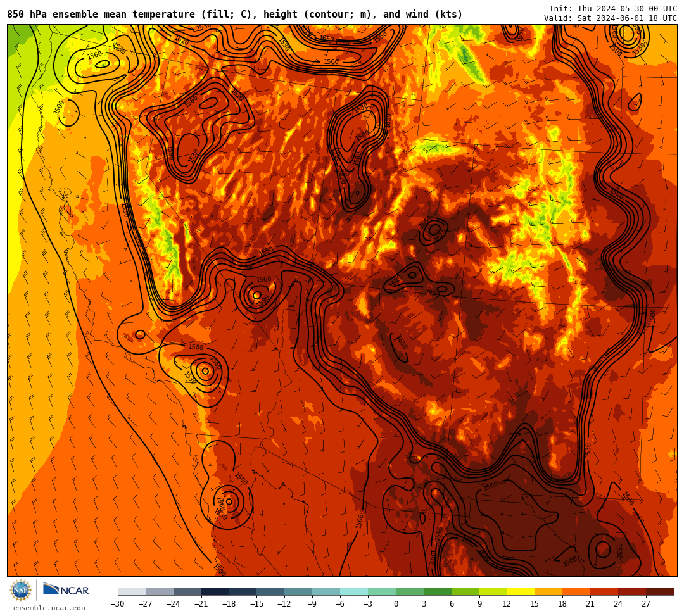Pick the olive green 6 to 9 swatch
This screenshot has height=616, width=684.
[x=465, y=592]
